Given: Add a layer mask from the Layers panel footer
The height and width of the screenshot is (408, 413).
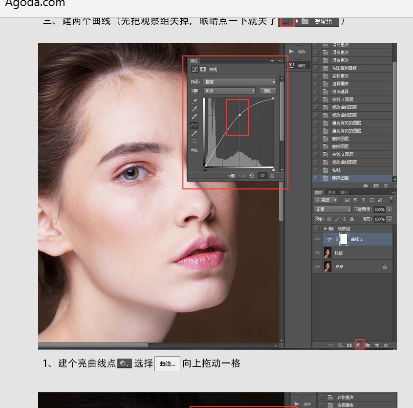Looking at the screenshot, I should pos(349,345).
